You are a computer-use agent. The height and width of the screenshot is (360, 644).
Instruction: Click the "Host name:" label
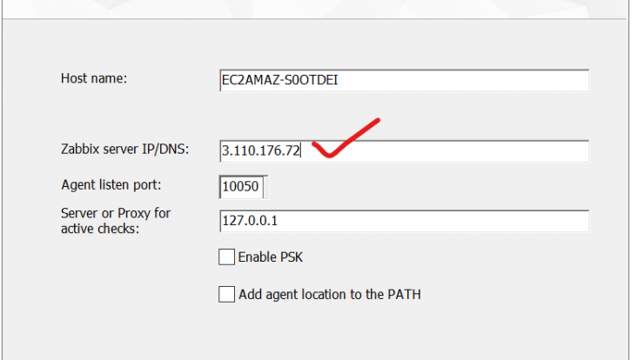coord(94,78)
